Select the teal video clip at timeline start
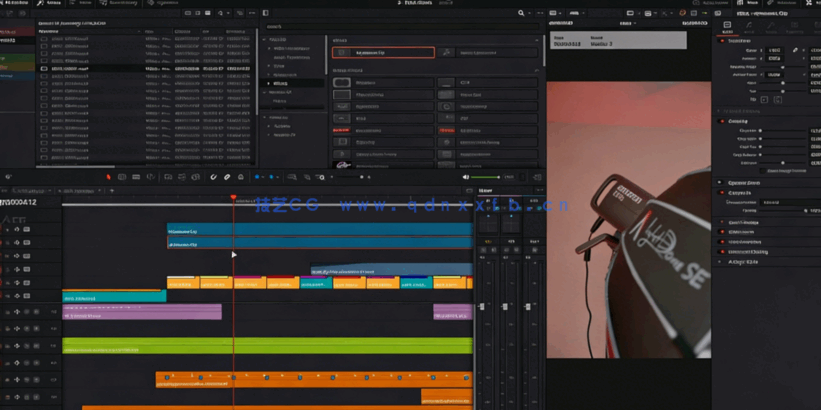This screenshot has width=821, height=410. pyautogui.click(x=114, y=296)
